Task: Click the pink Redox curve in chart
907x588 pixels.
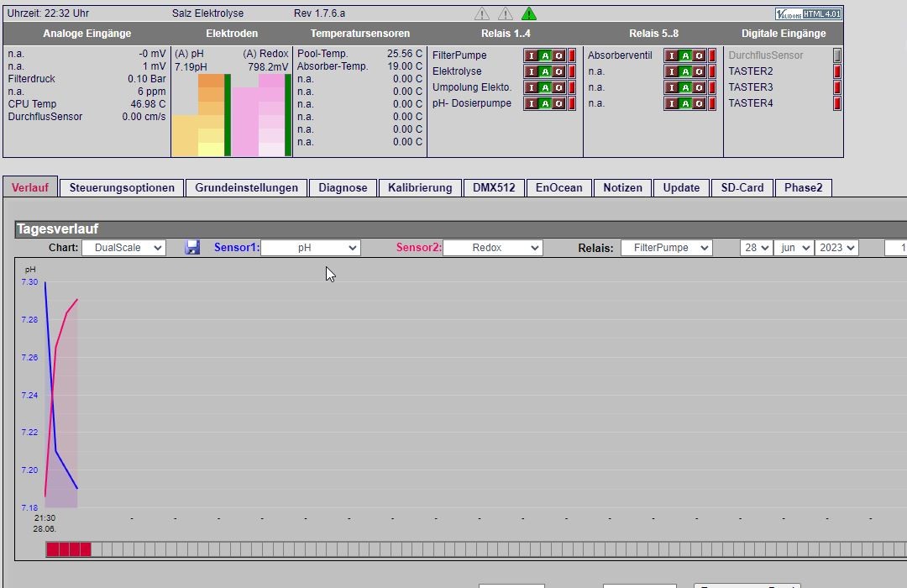Action: pos(56,346)
